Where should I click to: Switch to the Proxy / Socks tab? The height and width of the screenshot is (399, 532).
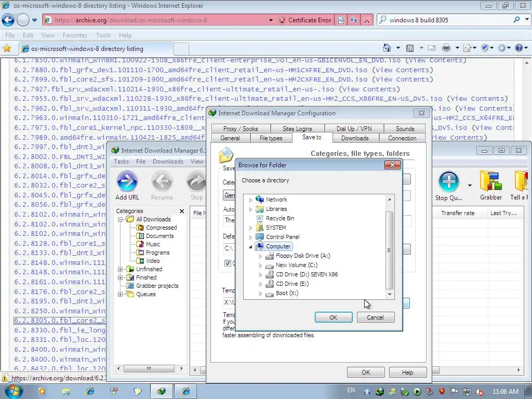pos(241,129)
